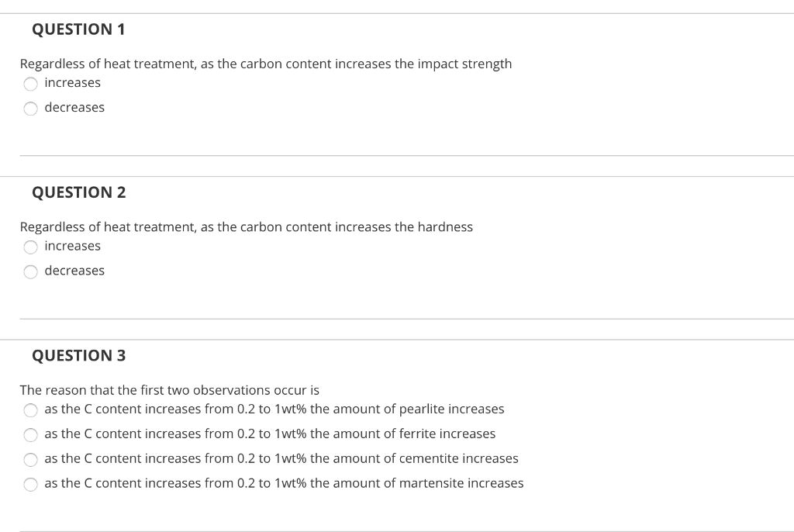Click the cementite answer text in Question 3
The width and height of the screenshot is (794, 532).
point(281,458)
